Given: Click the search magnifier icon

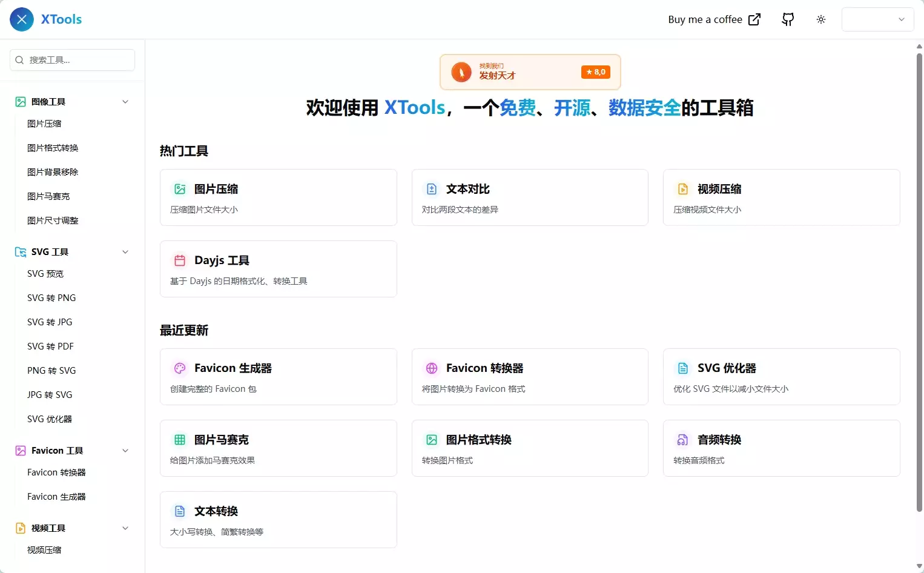Looking at the screenshot, I should (x=19, y=60).
